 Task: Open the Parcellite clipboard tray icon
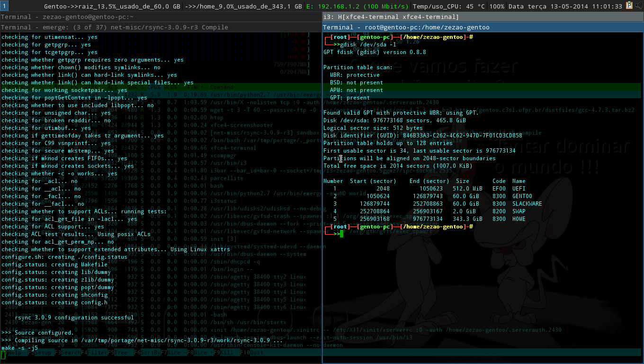629,5
